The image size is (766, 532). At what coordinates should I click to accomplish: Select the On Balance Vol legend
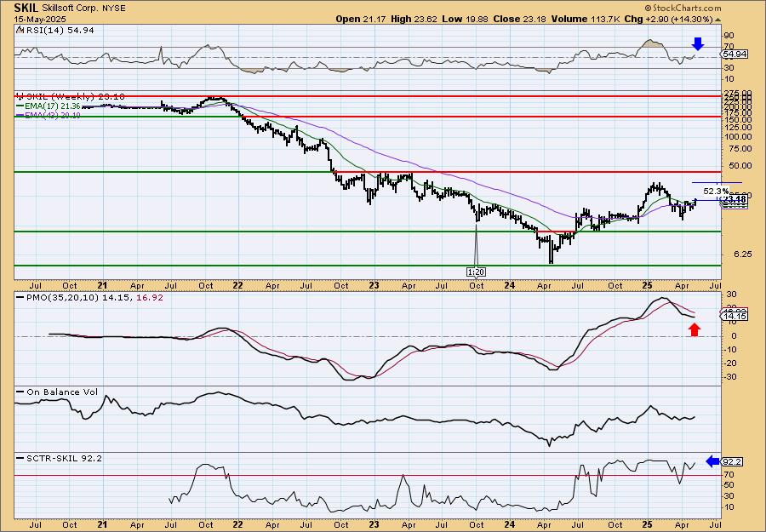[57, 392]
